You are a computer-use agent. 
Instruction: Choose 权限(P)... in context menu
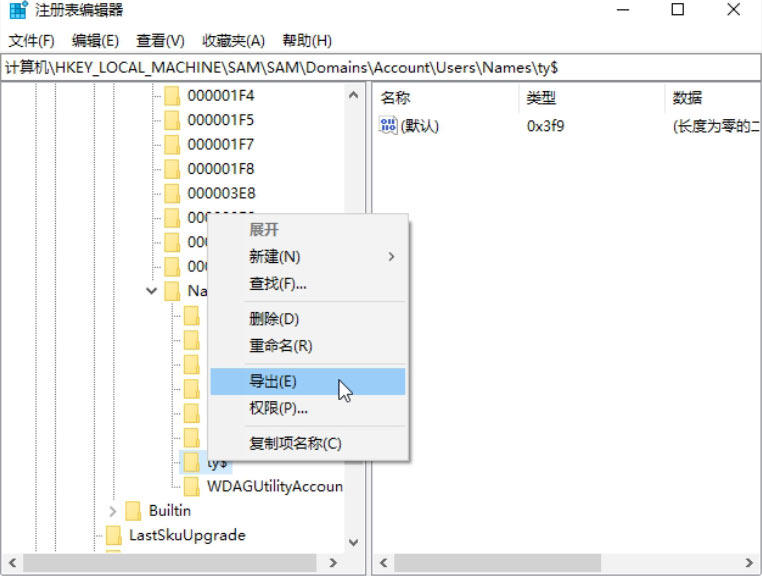coord(308,408)
